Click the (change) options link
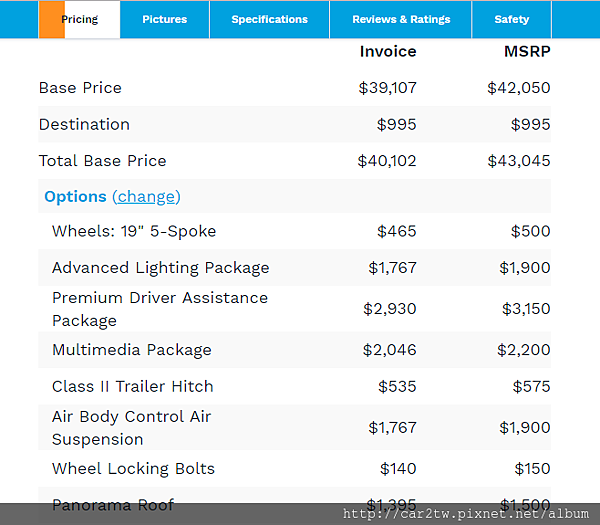Viewport: 600px width, 525px height. tap(146, 196)
